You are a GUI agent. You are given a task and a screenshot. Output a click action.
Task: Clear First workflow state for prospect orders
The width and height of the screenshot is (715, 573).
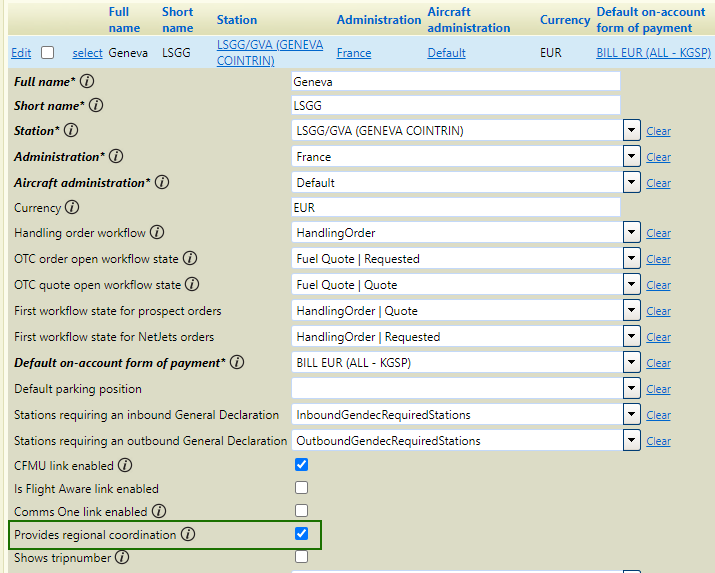tap(658, 311)
